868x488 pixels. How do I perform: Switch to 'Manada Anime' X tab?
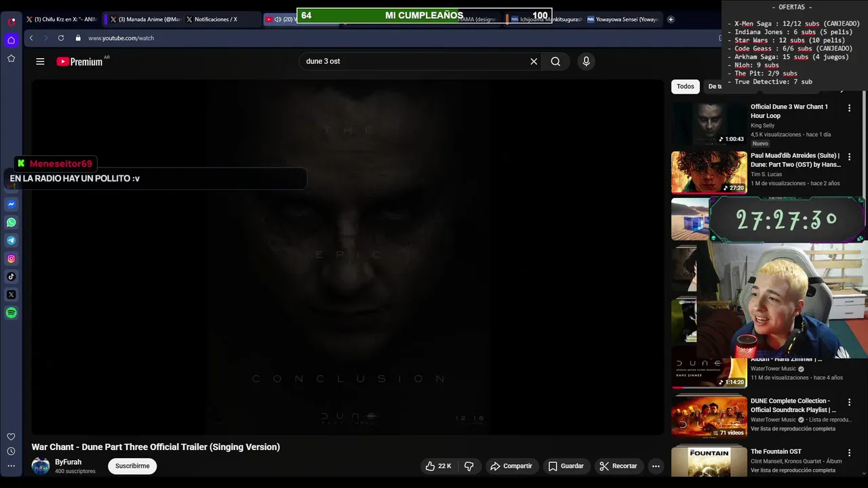coord(145,20)
